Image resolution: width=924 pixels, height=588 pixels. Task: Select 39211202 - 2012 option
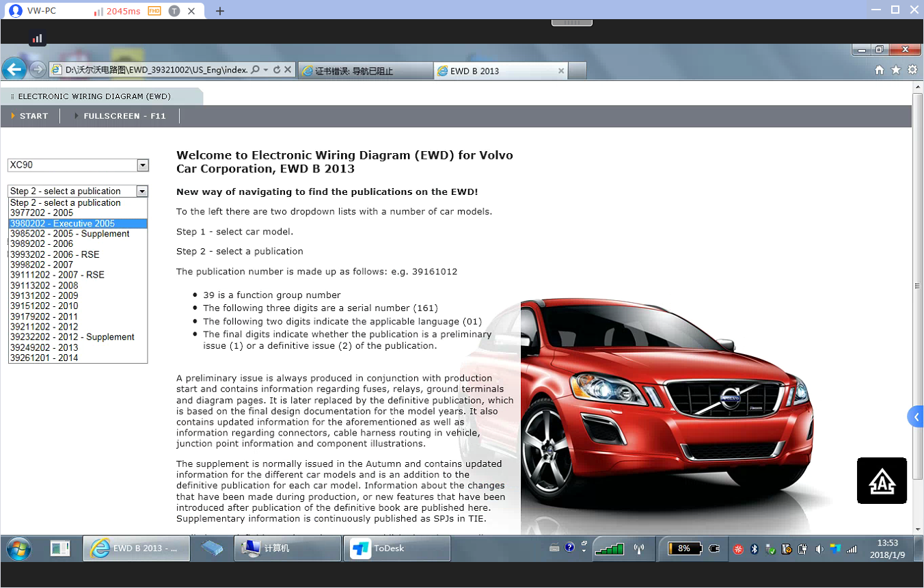pyautogui.click(x=78, y=327)
